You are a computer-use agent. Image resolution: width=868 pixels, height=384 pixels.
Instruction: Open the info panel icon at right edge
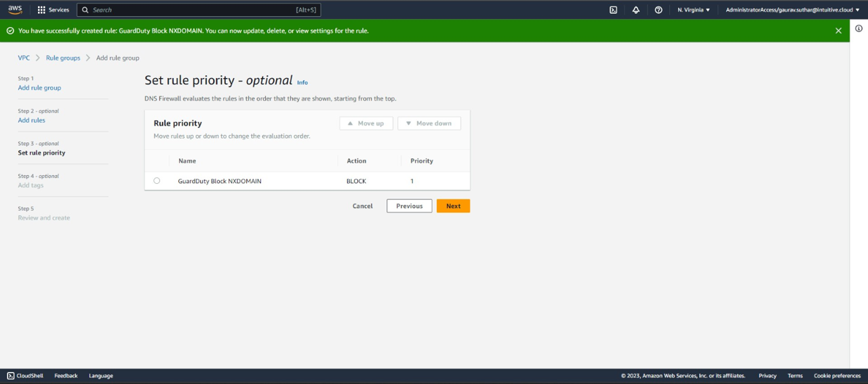click(x=859, y=28)
